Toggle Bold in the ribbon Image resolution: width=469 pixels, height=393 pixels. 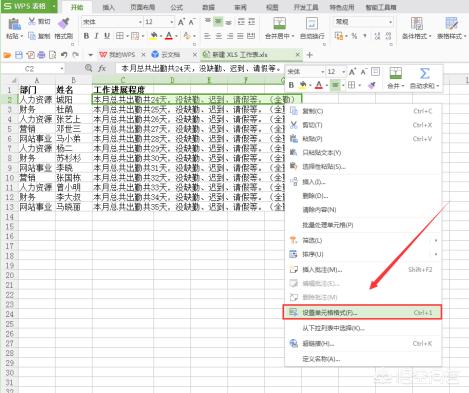tap(86, 36)
